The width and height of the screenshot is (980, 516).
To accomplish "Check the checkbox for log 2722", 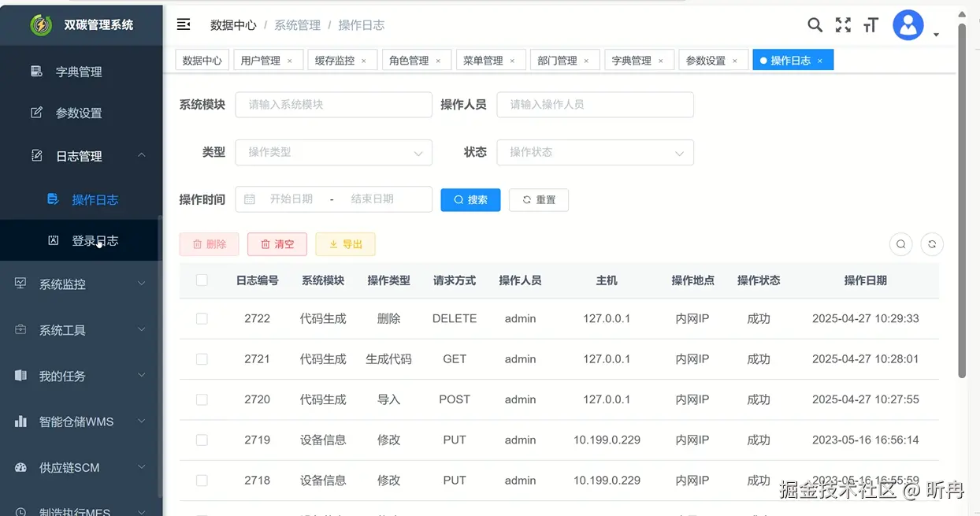I will (x=202, y=318).
